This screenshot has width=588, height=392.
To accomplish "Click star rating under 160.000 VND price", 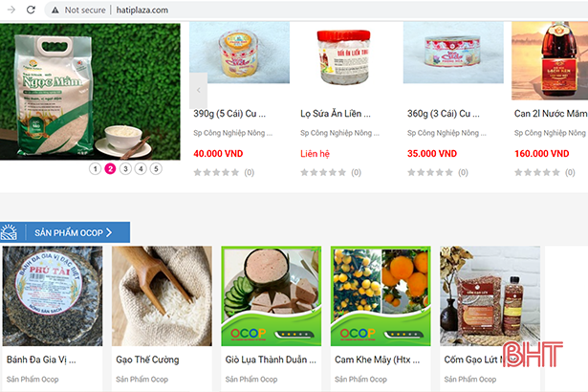I will pyautogui.click(x=537, y=172).
